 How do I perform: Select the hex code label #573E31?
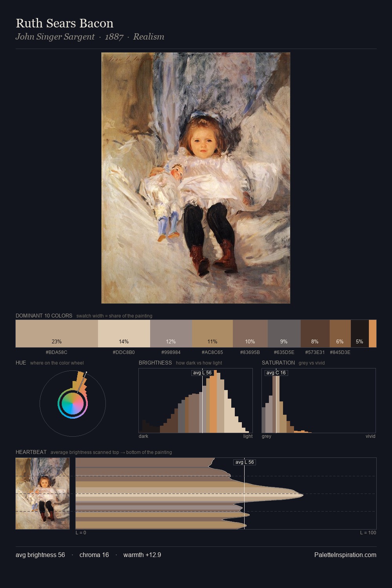pyautogui.click(x=315, y=352)
